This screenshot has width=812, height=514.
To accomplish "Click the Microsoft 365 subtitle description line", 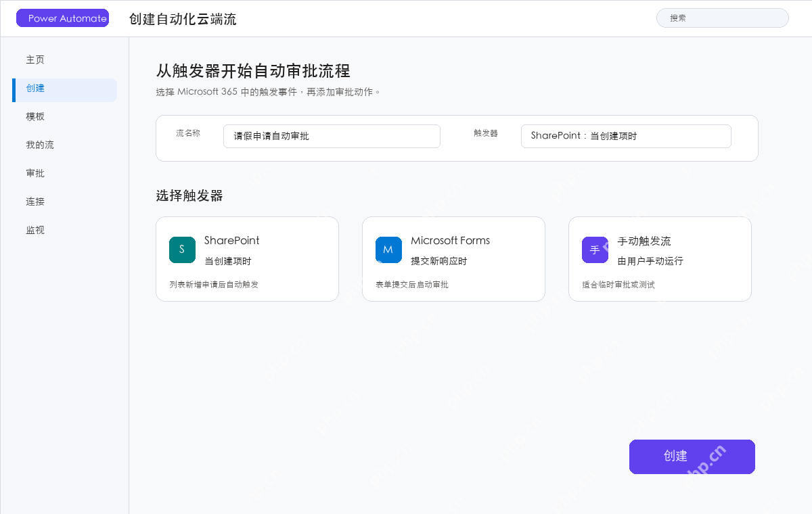I will click(268, 92).
